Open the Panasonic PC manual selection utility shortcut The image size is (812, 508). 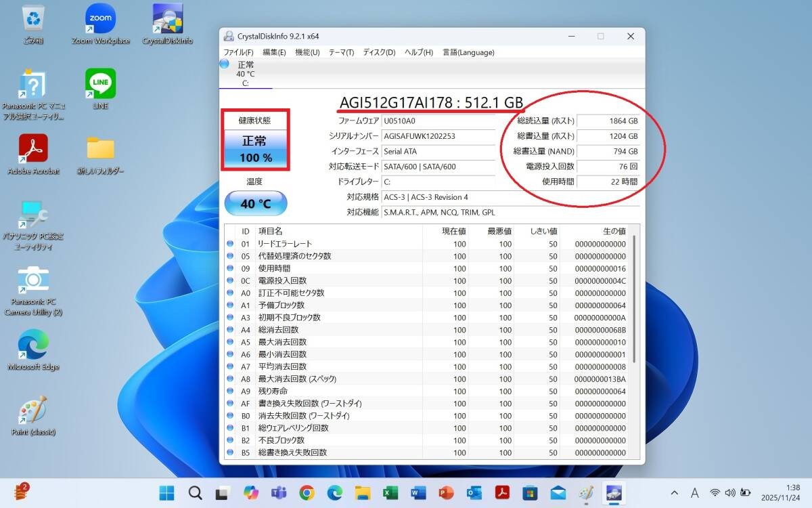[32, 94]
